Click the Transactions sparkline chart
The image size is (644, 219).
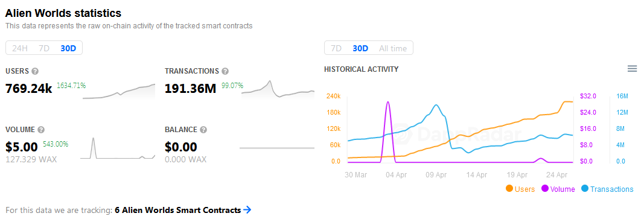[x=278, y=89]
